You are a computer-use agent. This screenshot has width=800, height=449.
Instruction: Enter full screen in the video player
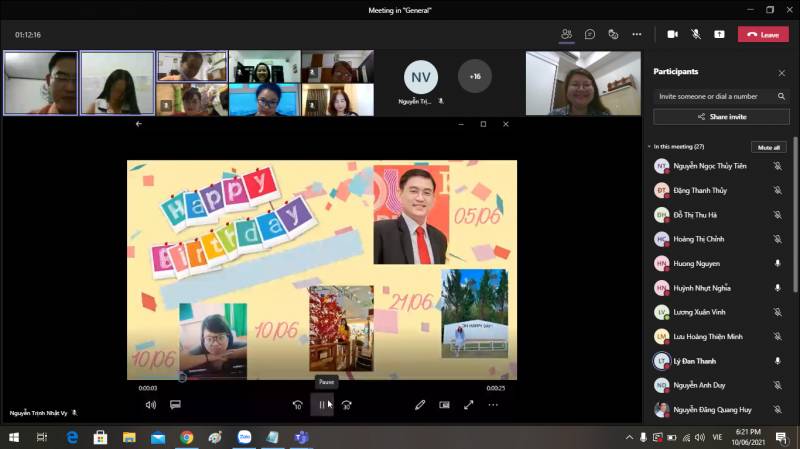pyautogui.click(x=468, y=405)
